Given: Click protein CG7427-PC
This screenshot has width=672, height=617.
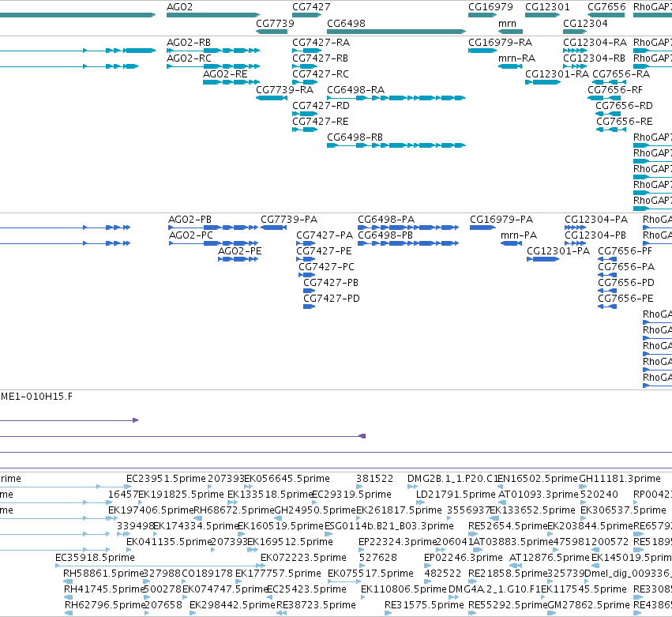Looking at the screenshot, I should point(307,275).
